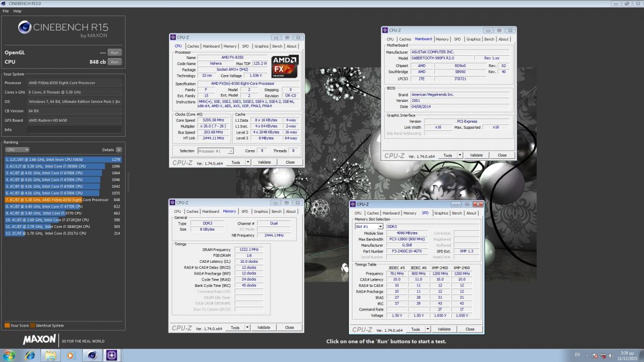Open Mainboard tab in the CPU-Z Memory window
The width and height of the screenshot is (644, 362).
point(211,211)
